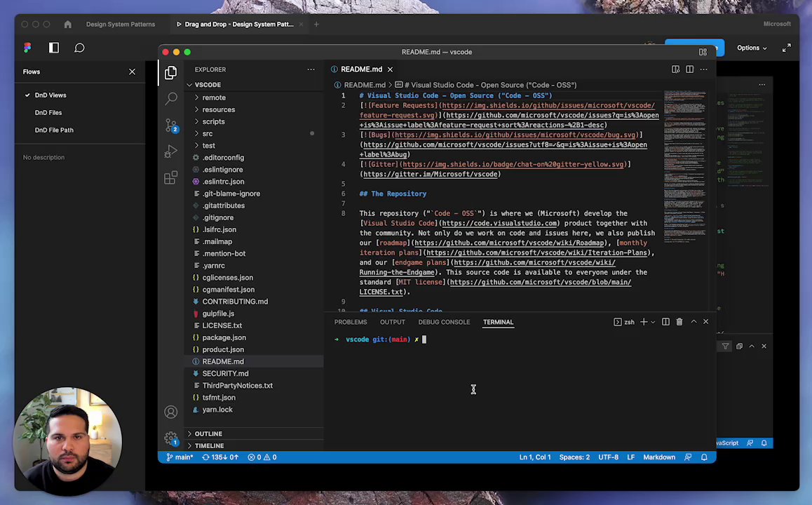The width and height of the screenshot is (812, 505).
Task: Open Source Control view with badge
Action: click(171, 126)
